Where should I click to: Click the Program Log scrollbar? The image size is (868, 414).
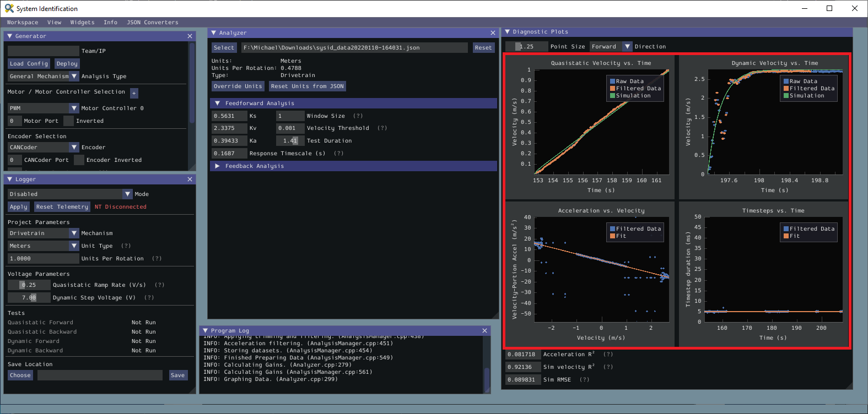click(487, 379)
